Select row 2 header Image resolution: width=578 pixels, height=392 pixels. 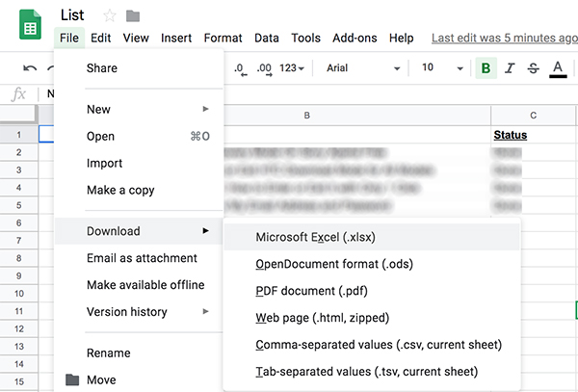point(19,152)
